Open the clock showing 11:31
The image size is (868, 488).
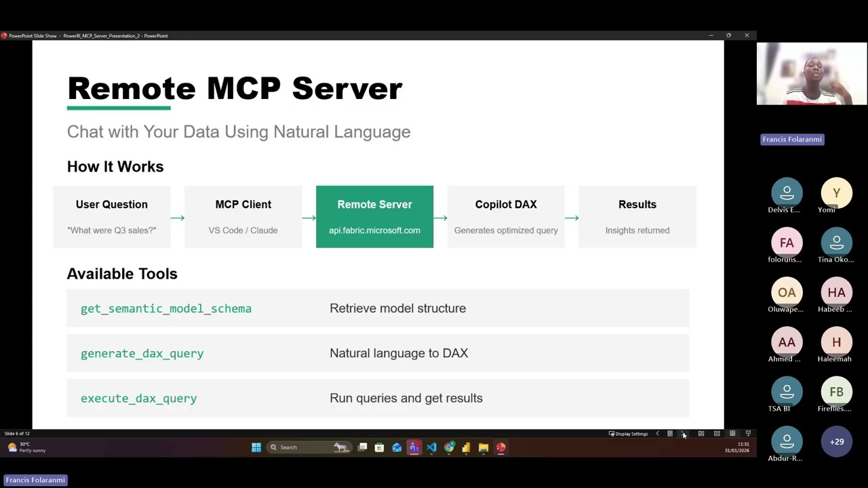point(737,447)
